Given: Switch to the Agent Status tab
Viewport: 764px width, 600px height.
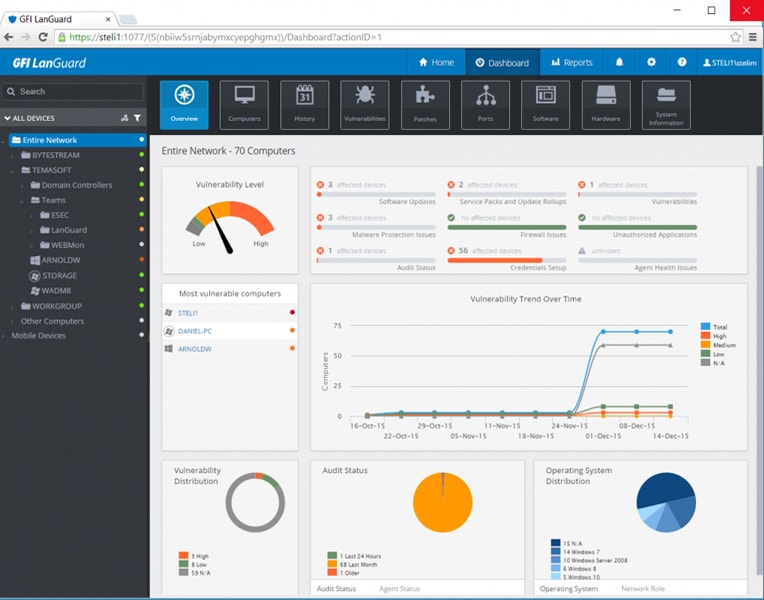Looking at the screenshot, I should coord(400,589).
